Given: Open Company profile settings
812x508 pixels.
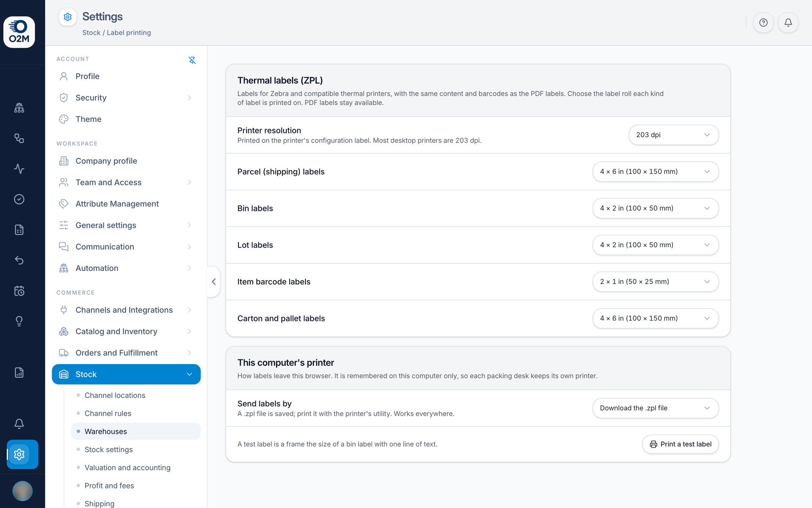Looking at the screenshot, I should (126, 161).
